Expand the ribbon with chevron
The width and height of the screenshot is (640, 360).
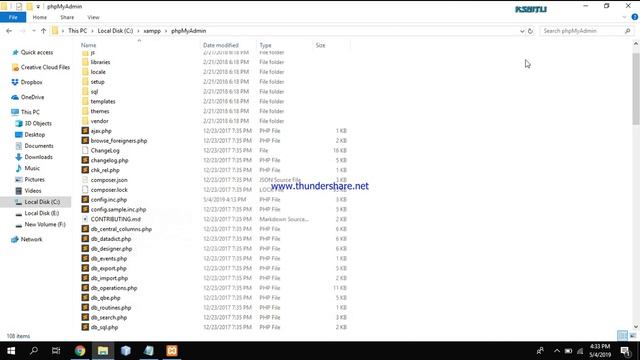(x=624, y=17)
